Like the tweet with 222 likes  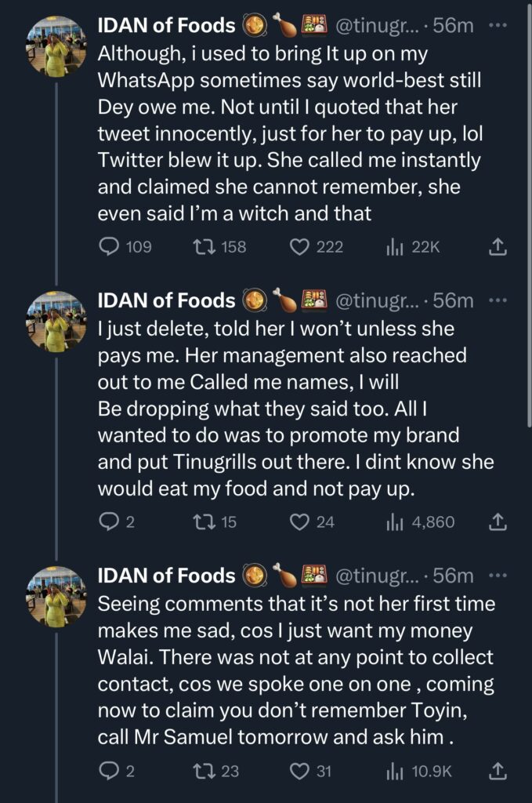[x=299, y=247]
